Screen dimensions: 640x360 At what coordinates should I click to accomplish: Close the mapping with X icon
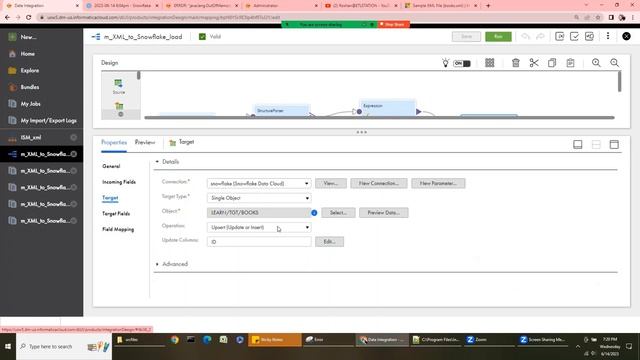(x=626, y=36)
